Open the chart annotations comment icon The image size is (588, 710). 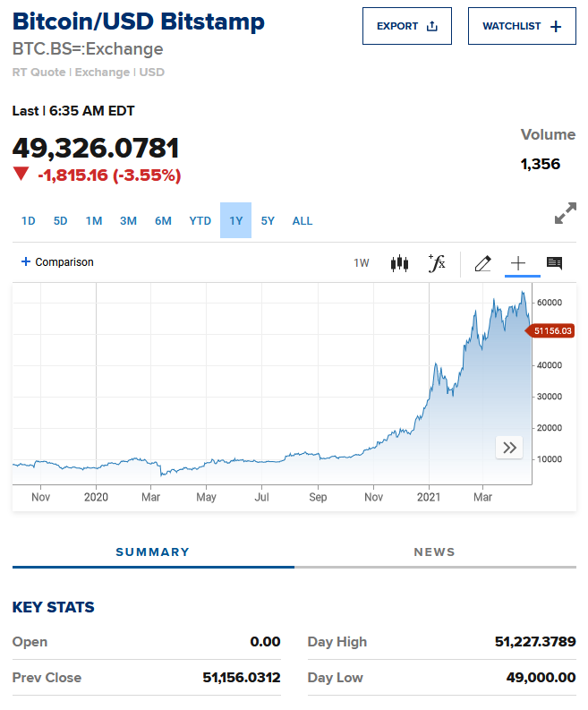click(554, 263)
